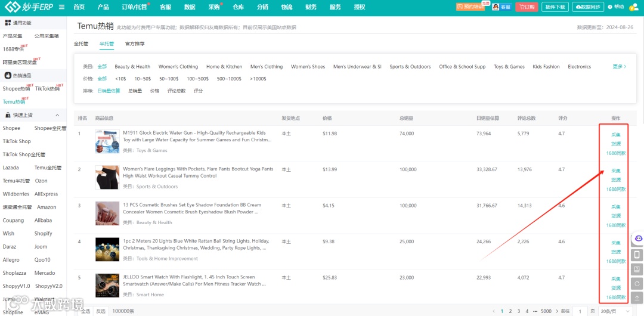Open the JELLOO smart watch thumbnail
Image resolution: width=644 pixels, height=316 pixels.
pyautogui.click(x=107, y=286)
